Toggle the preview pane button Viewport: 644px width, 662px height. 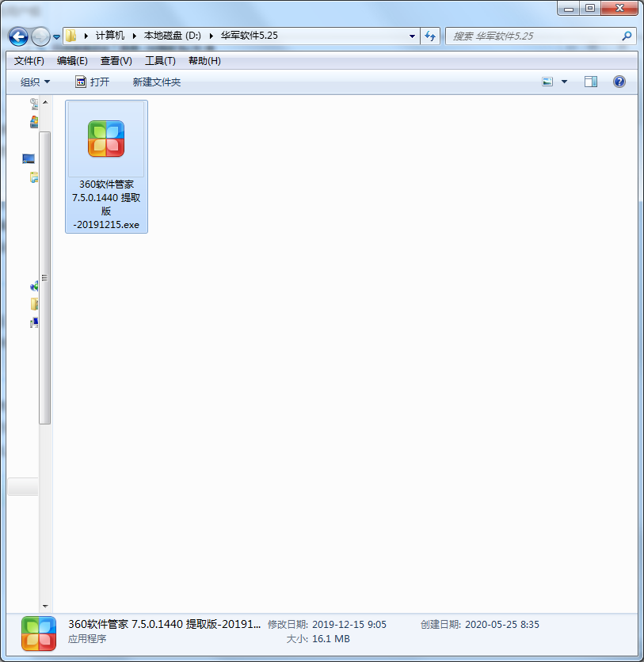tap(591, 82)
